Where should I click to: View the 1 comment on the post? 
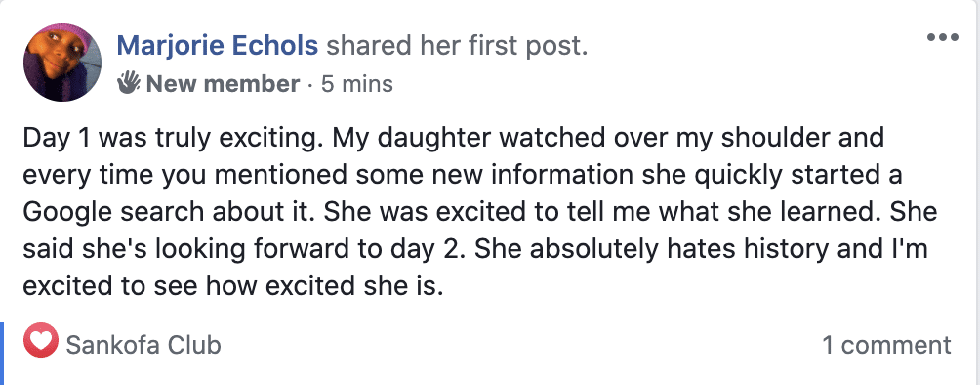point(886,345)
